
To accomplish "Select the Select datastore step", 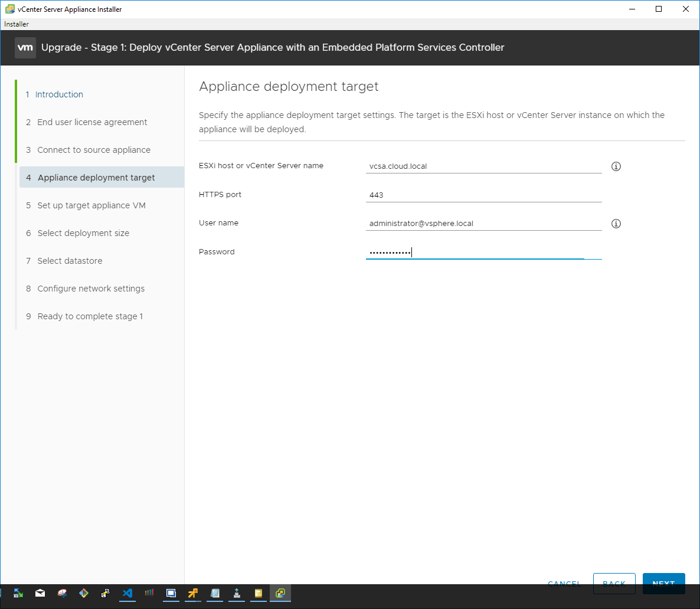I will [x=64, y=261].
